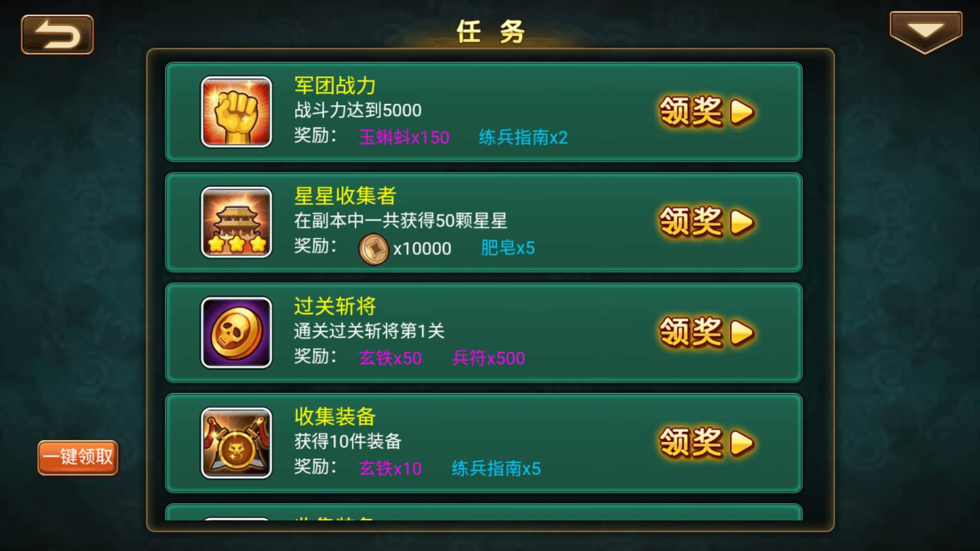Select the golden fist 军团战力 icon

(236, 112)
